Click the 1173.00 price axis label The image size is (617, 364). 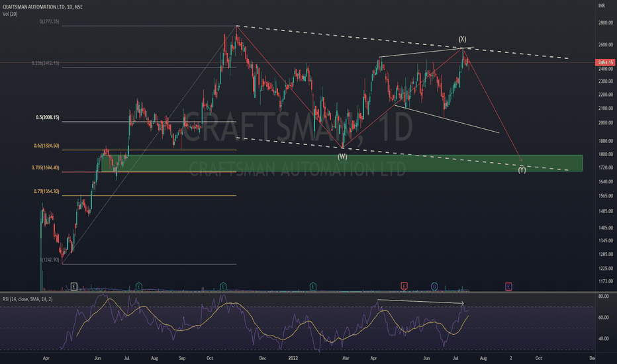[606, 281]
